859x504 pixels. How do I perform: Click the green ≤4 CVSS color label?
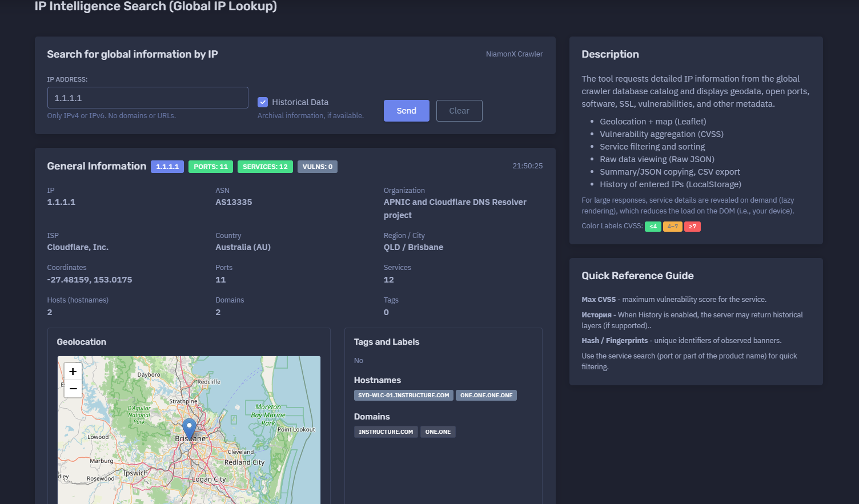[653, 227]
